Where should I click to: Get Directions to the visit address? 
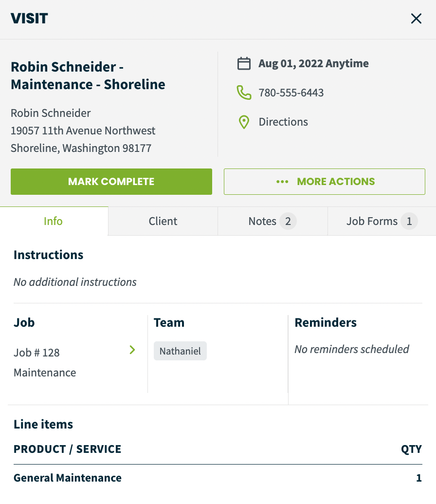(x=283, y=122)
